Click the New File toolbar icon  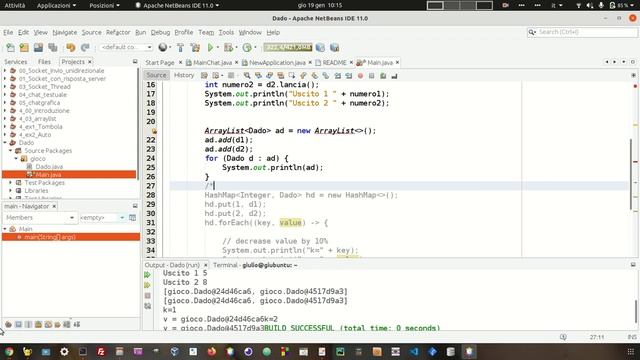pyautogui.click(x=10, y=47)
